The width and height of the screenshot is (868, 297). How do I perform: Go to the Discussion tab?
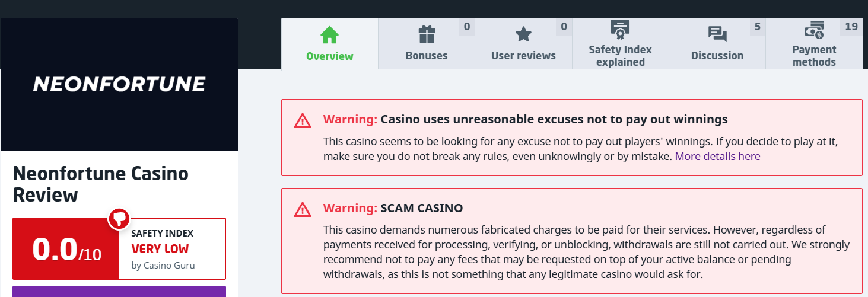pyautogui.click(x=717, y=55)
